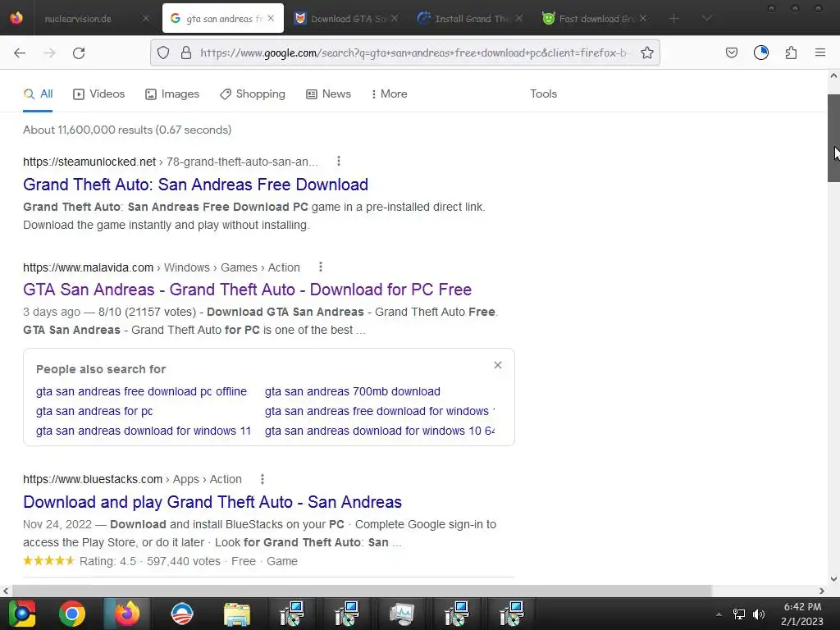Screen dimensions: 840x630
Task: Open the file manager folder in taskbar
Action: [x=237, y=614]
